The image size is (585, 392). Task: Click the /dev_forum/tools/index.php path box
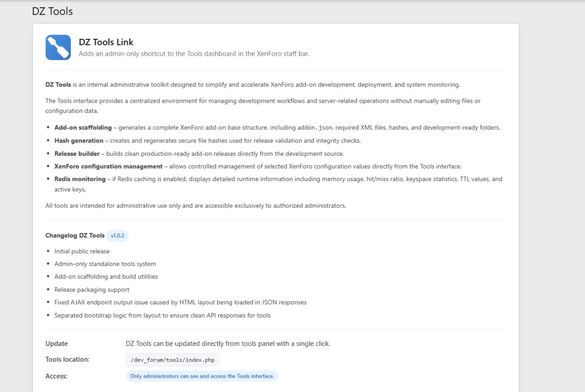[x=172, y=360]
